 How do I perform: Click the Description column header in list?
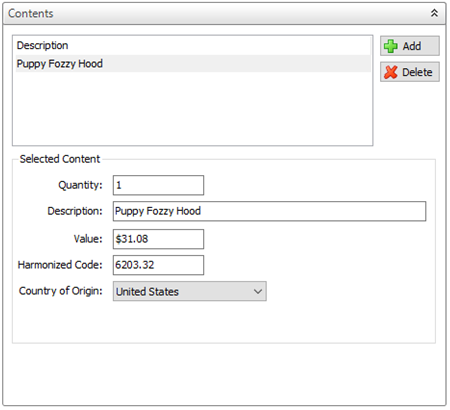pos(42,45)
